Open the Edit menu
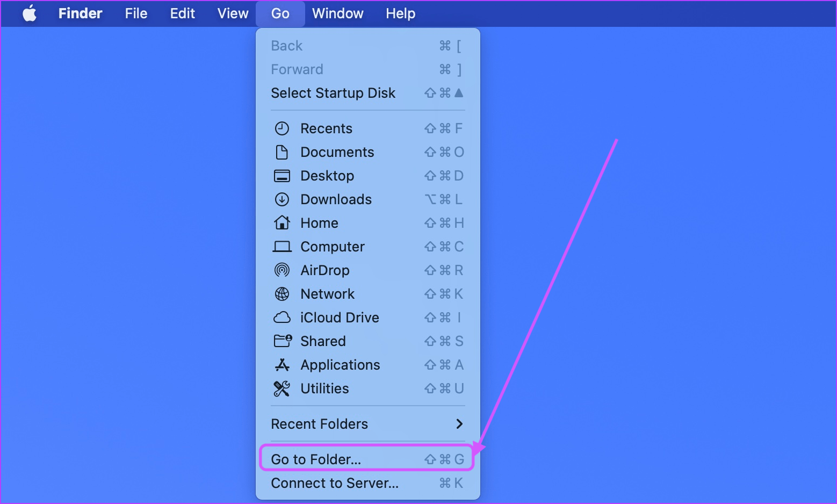 (183, 13)
